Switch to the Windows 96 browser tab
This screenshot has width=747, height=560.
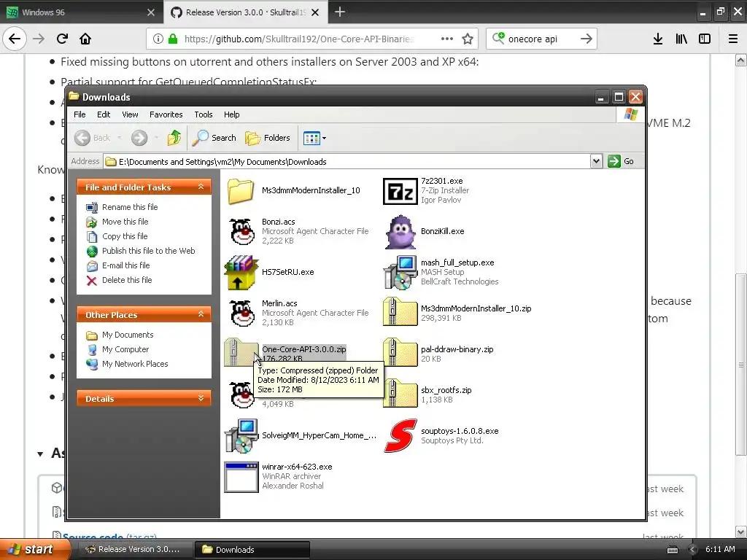click(x=81, y=12)
